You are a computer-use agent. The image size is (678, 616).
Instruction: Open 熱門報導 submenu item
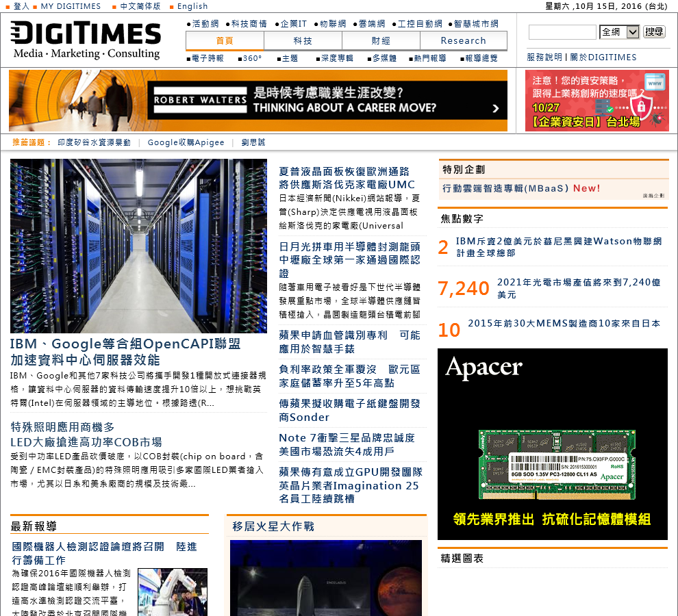point(430,58)
